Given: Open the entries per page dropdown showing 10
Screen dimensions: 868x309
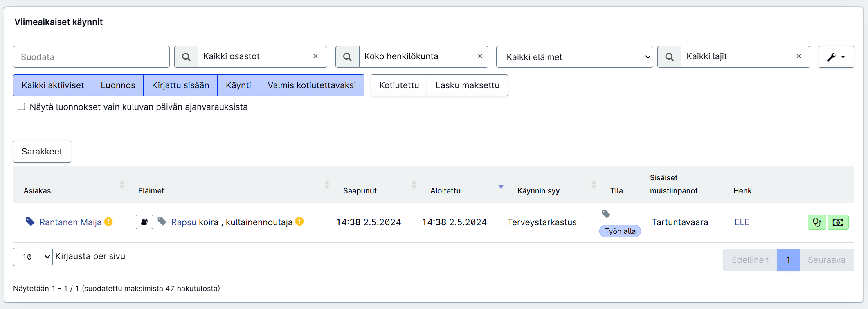Looking at the screenshot, I should tap(33, 257).
